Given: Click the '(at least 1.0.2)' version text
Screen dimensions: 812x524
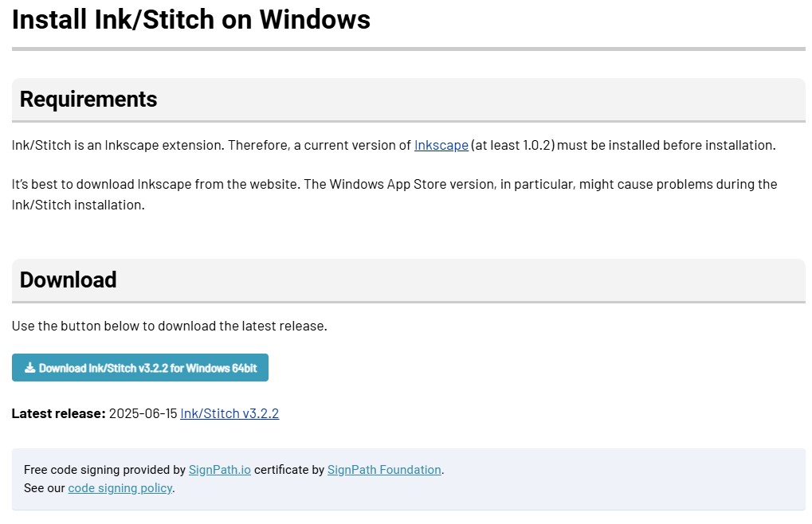Looking at the screenshot, I should (512, 146).
